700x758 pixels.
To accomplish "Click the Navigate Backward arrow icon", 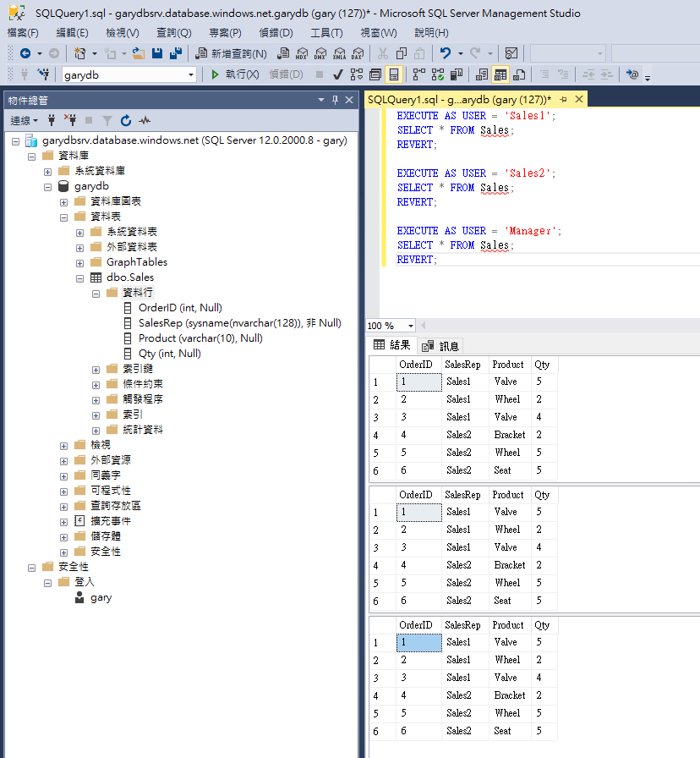I will coord(25,53).
